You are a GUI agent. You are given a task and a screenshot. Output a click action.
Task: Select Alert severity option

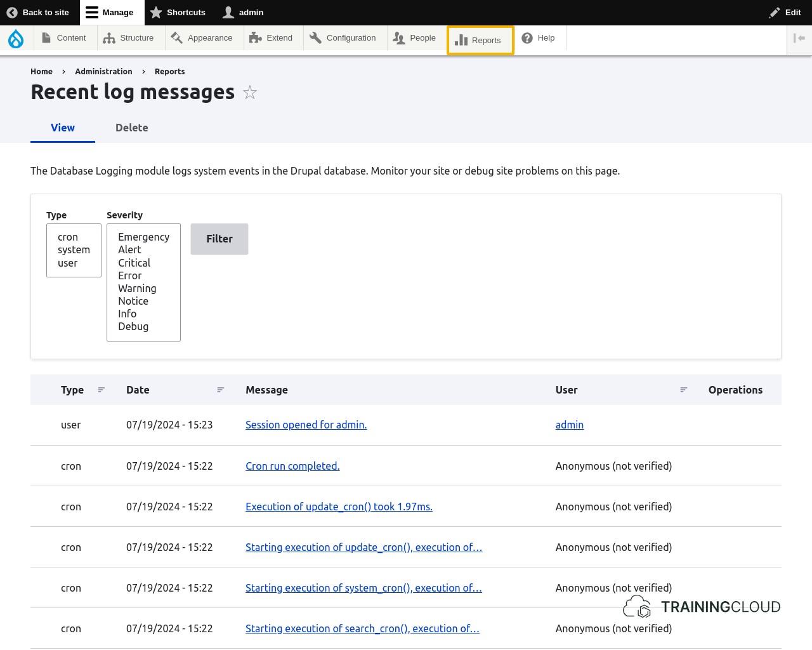[143, 249]
